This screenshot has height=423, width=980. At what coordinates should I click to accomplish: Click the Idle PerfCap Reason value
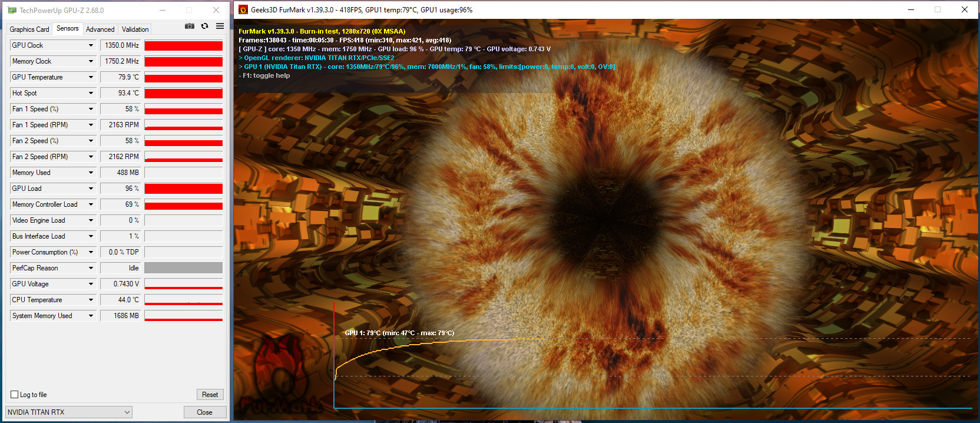click(x=121, y=268)
